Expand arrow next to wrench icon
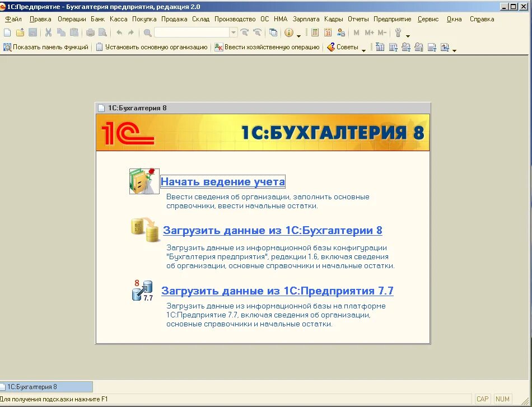Viewport: 532px width, 407px height. coord(408,35)
